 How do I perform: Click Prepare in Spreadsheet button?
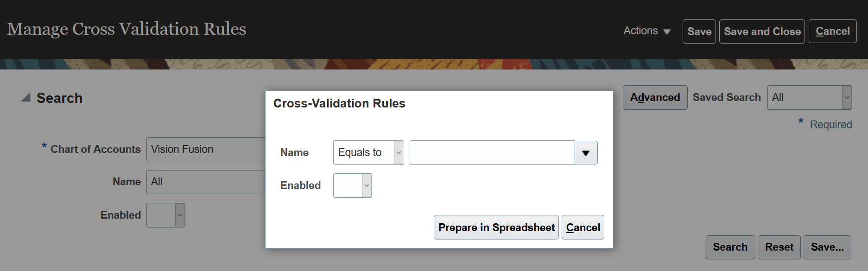(x=496, y=227)
